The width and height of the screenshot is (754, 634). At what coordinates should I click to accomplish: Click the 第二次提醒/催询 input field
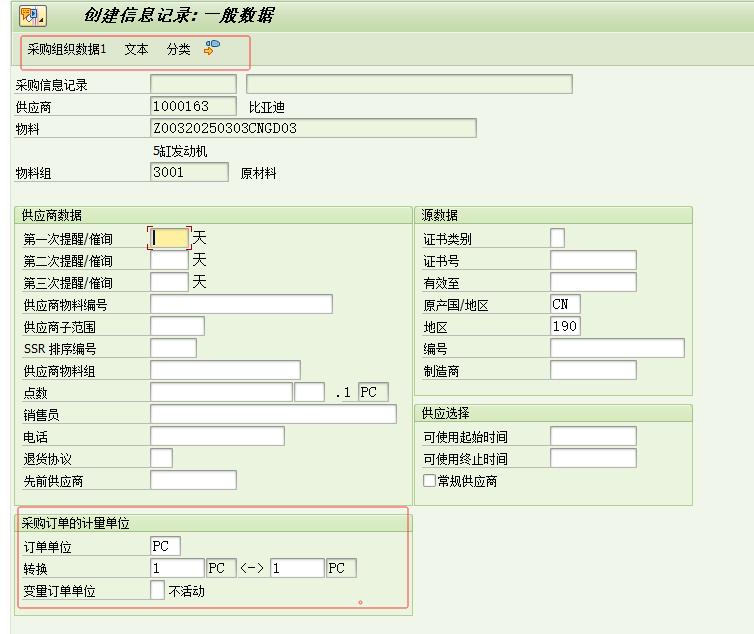click(169, 260)
